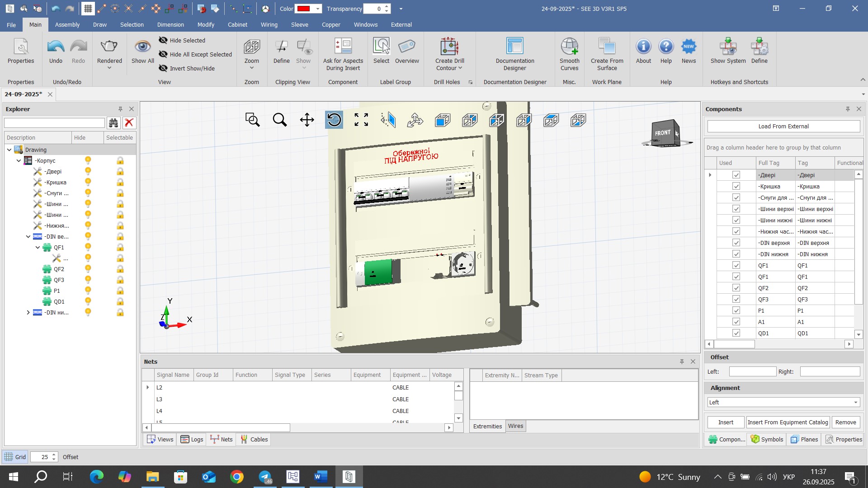Screen dimensions: 868x488
Task: Expand the -DIN ни... tree node
Action: point(28,312)
